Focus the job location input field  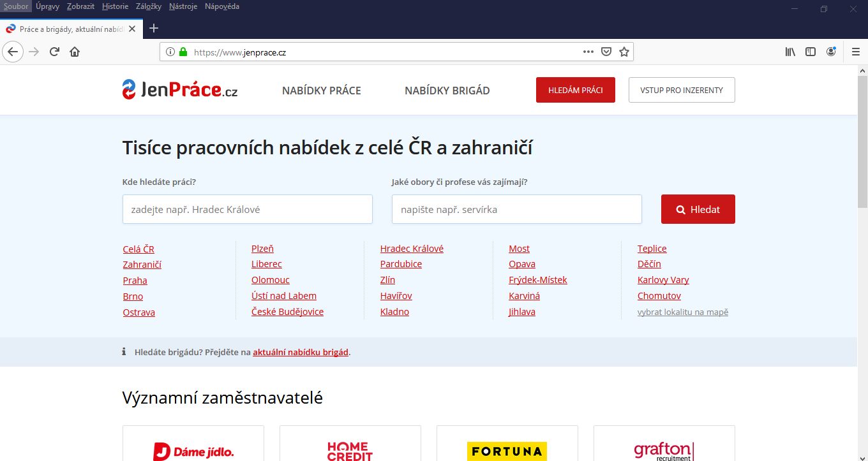(247, 209)
